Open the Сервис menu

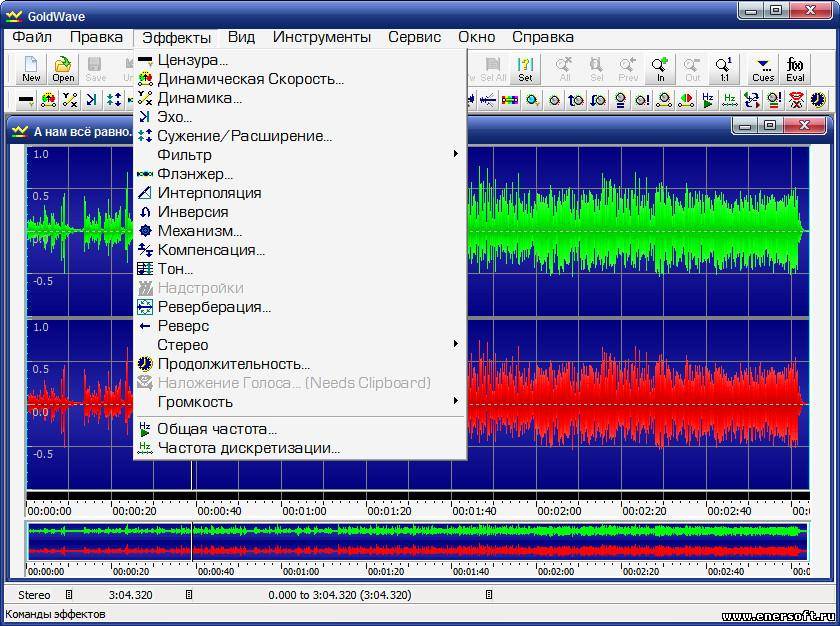click(415, 37)
